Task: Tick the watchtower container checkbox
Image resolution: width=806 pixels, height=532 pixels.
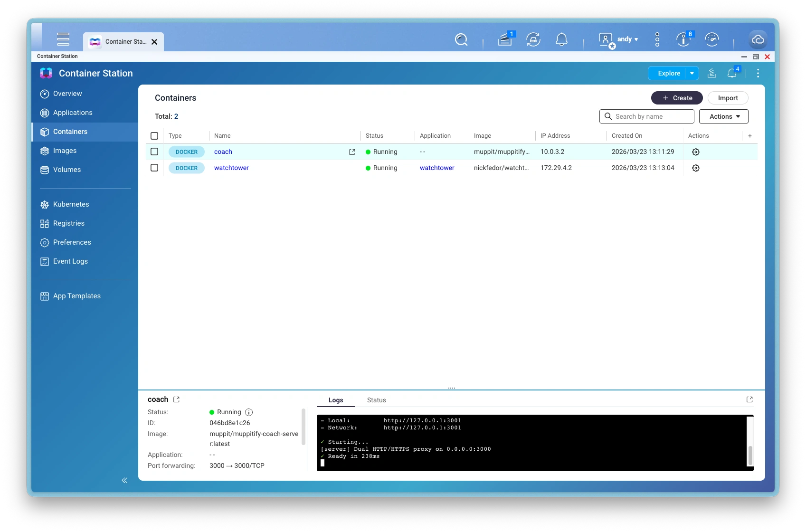Action: tap(154, 168)
